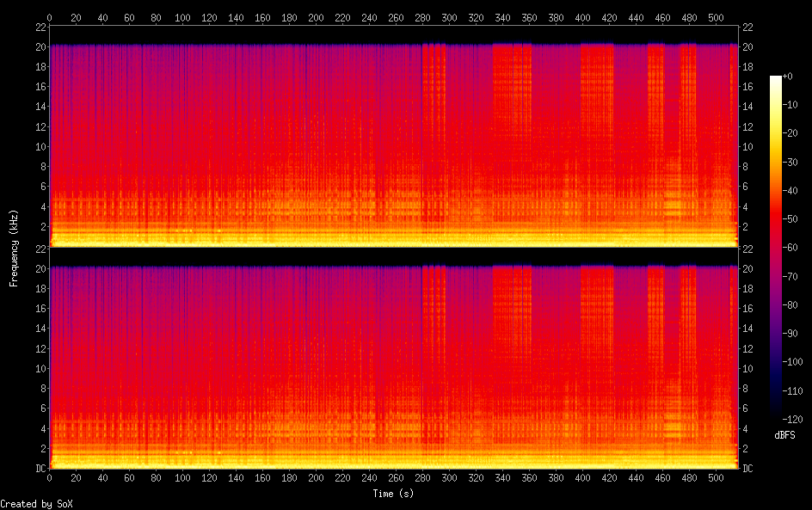Image resolution: width=812 pixels, height=510 pixels.
Task: Click the 10 kHz label on the lower channel's right axis
Action: [747, 368]
